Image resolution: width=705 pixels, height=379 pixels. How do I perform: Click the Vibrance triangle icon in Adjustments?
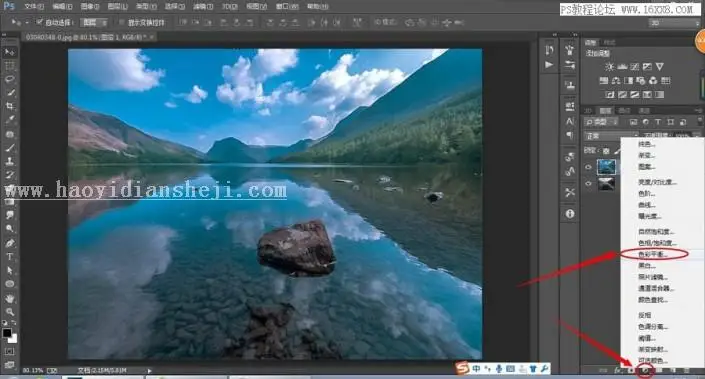660,67
